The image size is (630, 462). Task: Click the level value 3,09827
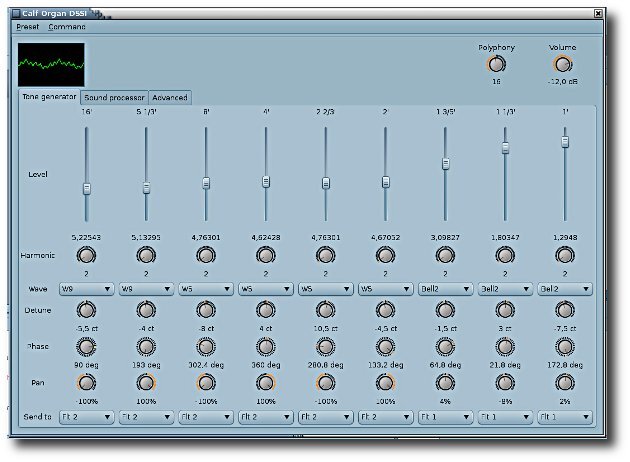coord(445,237)
